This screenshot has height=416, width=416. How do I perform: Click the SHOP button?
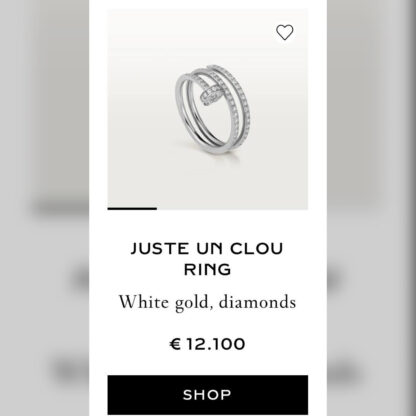[208, 395]
